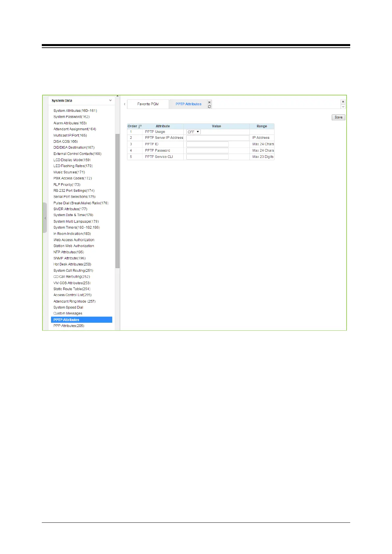This screenshot has height=554, width=392.
Task: Open RS-232 Port Settings(174)
Action: click(x=74, y=190)
